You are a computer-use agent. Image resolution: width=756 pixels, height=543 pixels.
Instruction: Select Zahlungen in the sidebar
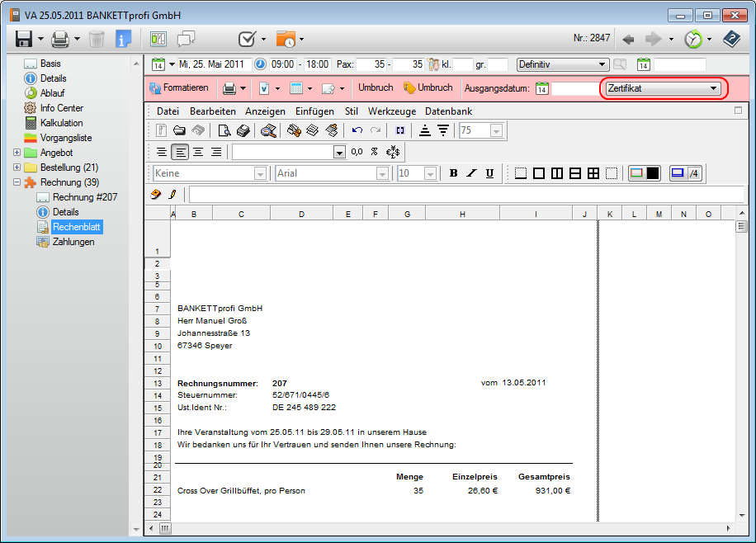coord(73,242)
